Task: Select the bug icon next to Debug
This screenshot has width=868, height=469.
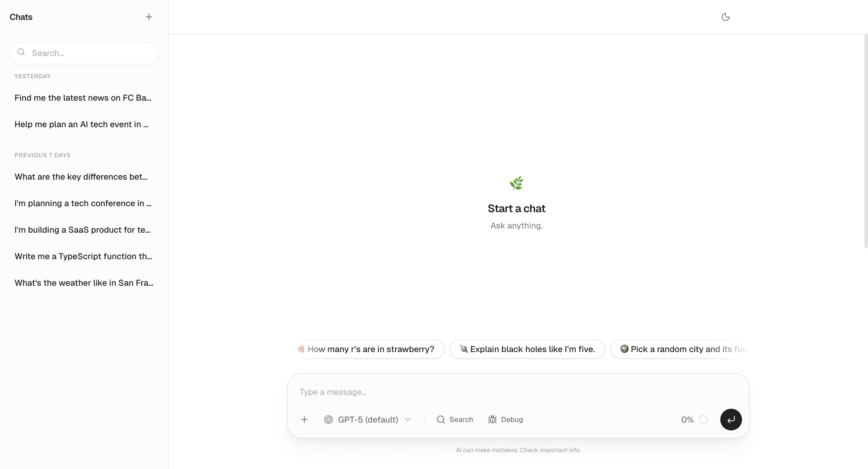Action: tap(492, 420)
